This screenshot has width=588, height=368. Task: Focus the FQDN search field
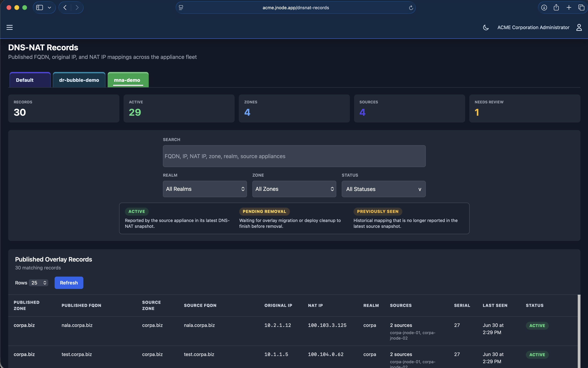pos(294,156)
